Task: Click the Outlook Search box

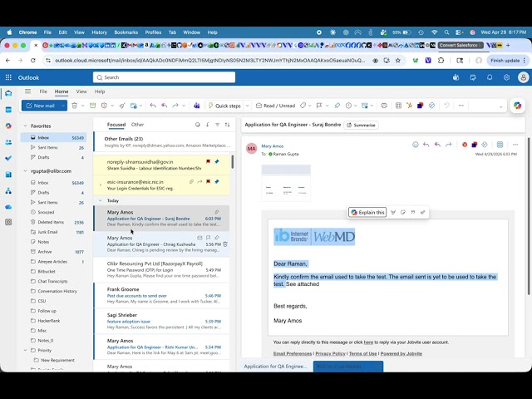Action: [165, 77]
